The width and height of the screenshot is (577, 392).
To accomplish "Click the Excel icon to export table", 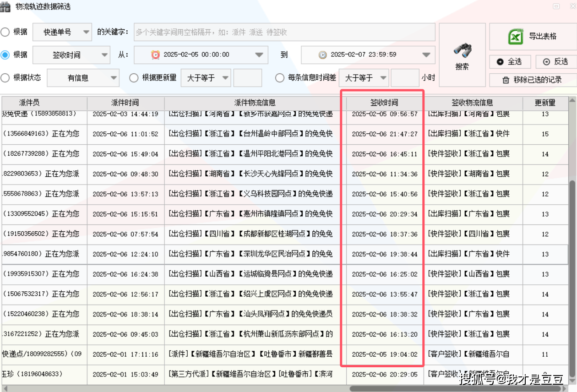I will [x=516, y=37].
